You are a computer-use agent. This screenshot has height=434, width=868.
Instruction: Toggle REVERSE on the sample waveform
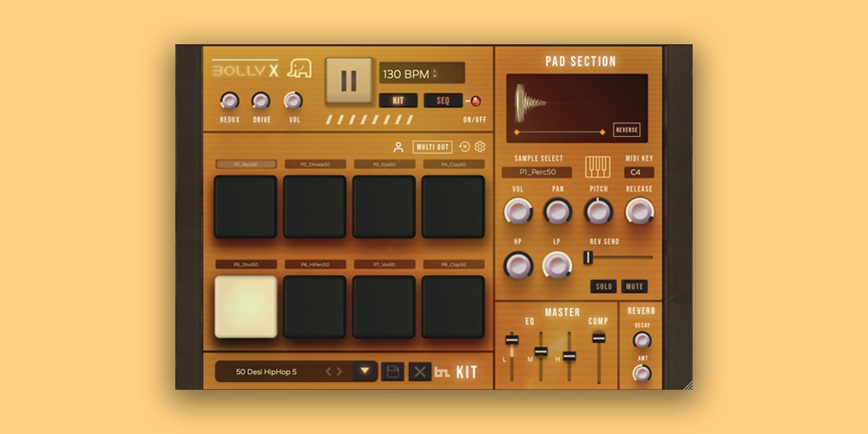point(627,130)
